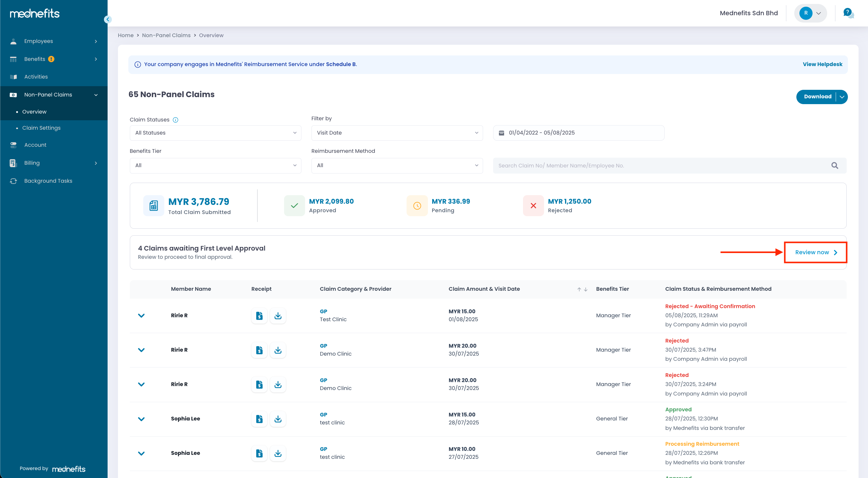Click the mednefits logo in sidebar
This screenshot has height=478, width=868.
(35, 13)
